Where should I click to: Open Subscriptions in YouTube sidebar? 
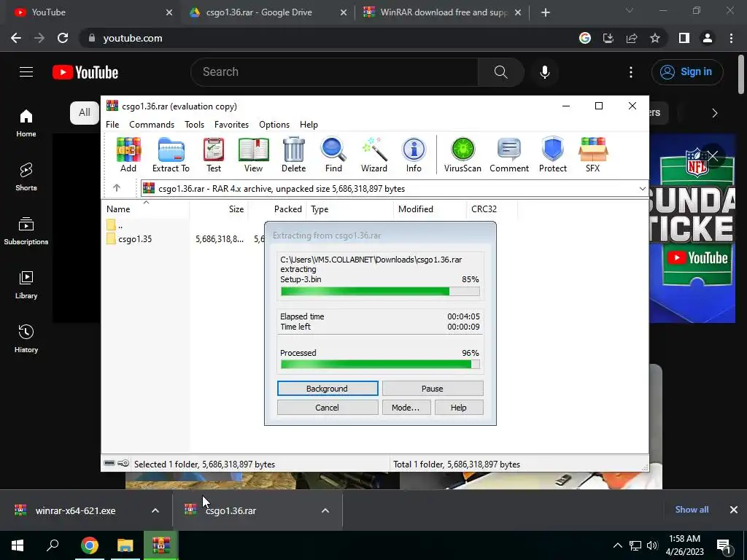(26, 231)
